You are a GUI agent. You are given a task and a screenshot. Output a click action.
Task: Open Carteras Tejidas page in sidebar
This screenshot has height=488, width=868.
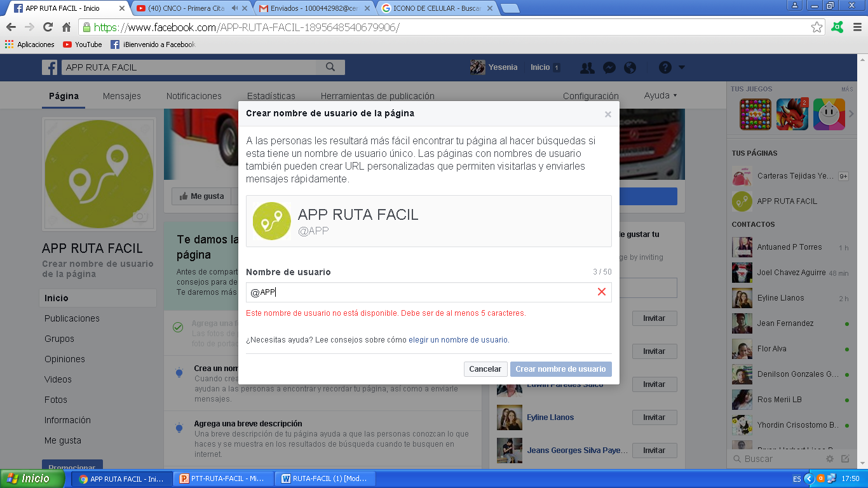pos(790,176)
